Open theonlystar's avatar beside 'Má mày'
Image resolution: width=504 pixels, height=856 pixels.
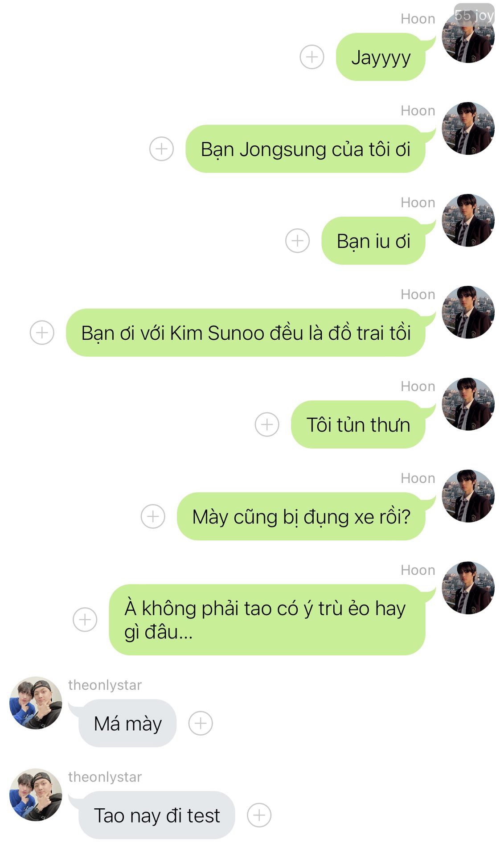click(36, 703)
